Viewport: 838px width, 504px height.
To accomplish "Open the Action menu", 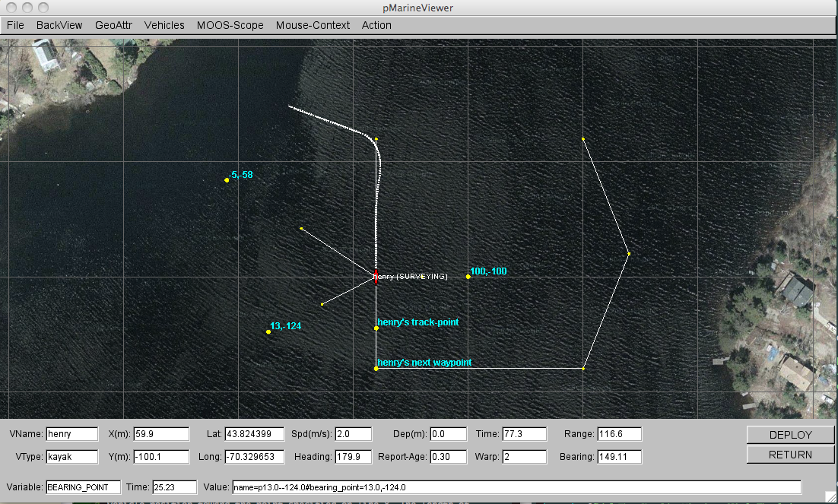I will tap(376, 25).
